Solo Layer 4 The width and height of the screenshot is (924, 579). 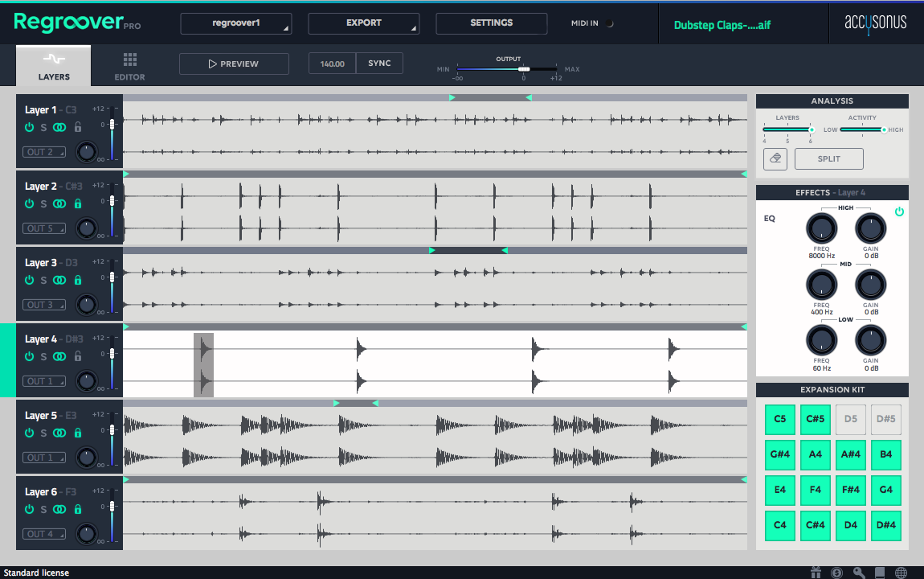click(x=43, y=356)
